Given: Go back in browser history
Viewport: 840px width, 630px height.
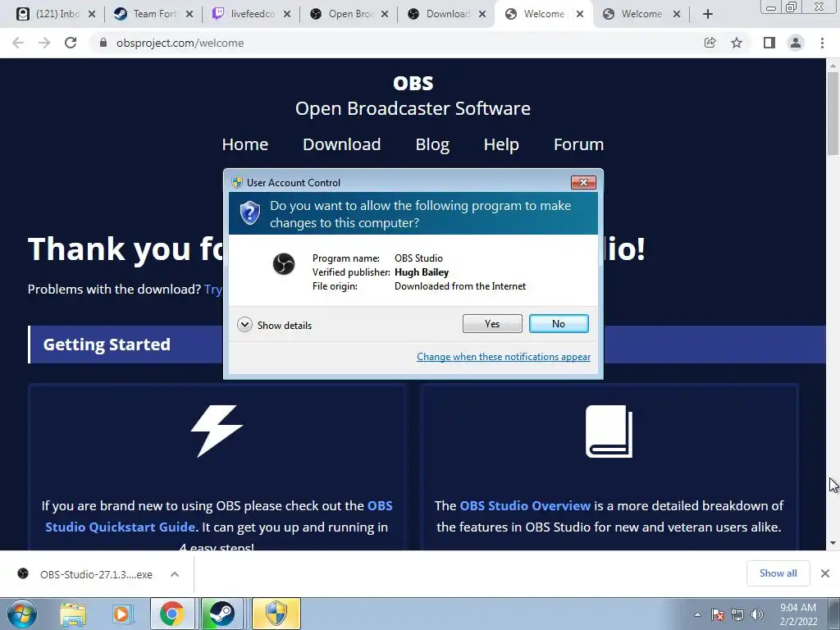Looking at the screenshot, I should pos(18,43).
